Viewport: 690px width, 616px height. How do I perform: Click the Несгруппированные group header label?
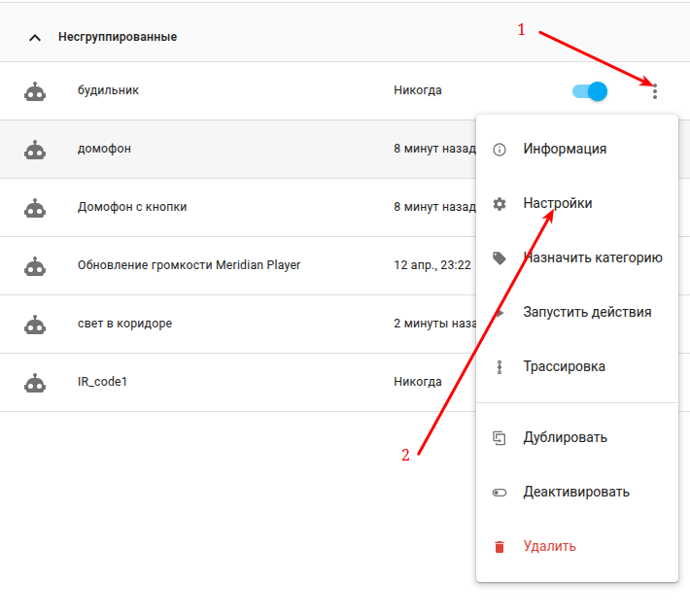point(118,37)
